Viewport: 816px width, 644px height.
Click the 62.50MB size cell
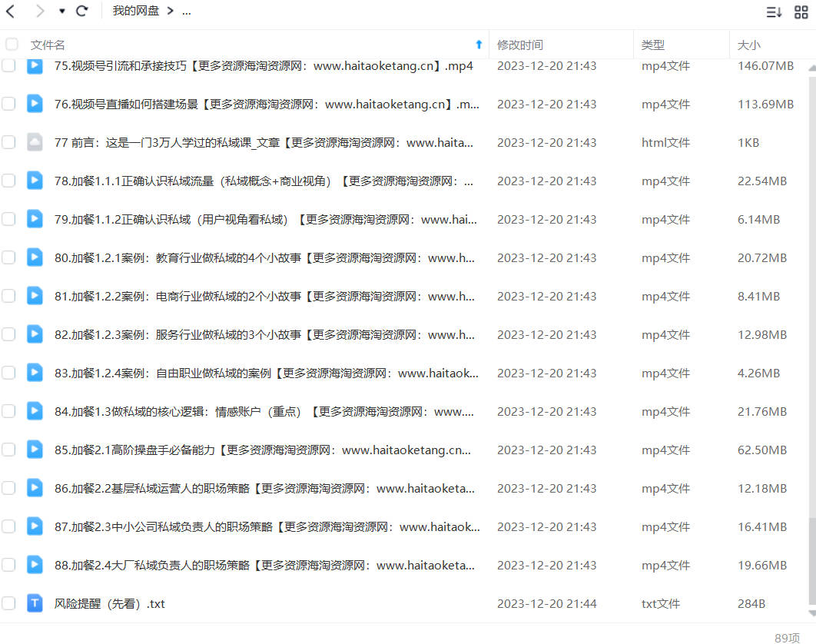tap(762, 450)
